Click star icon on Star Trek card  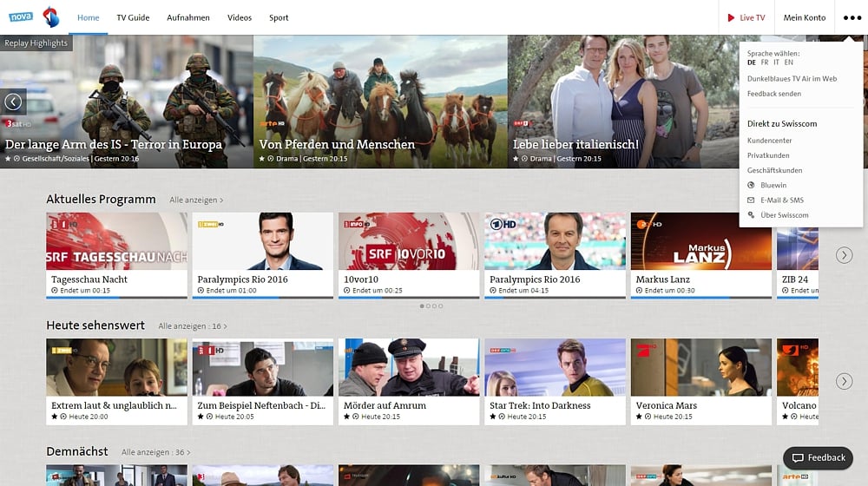[493, 417]
